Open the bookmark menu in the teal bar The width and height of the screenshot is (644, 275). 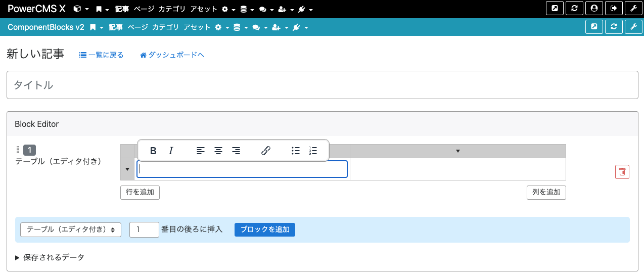coord(97,27)
